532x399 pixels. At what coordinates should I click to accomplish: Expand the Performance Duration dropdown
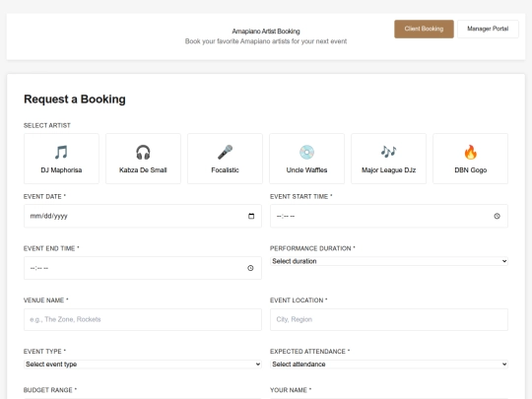(389, 261)
